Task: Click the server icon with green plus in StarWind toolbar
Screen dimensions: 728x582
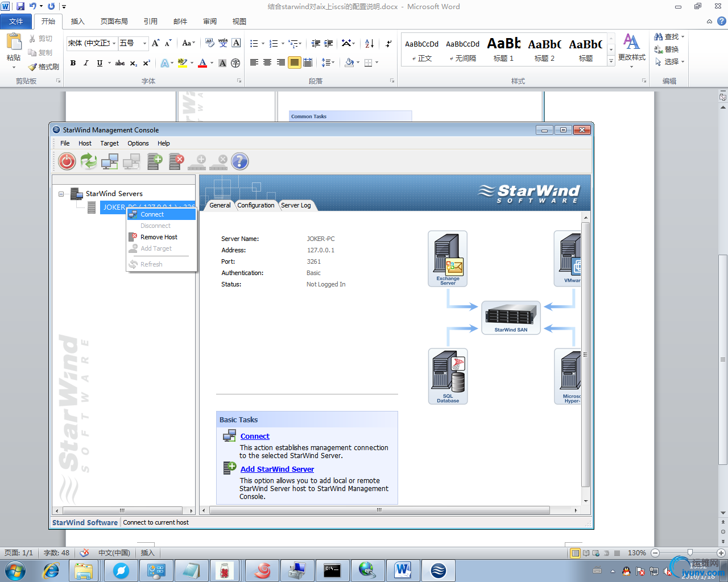Action: (155, 161)
